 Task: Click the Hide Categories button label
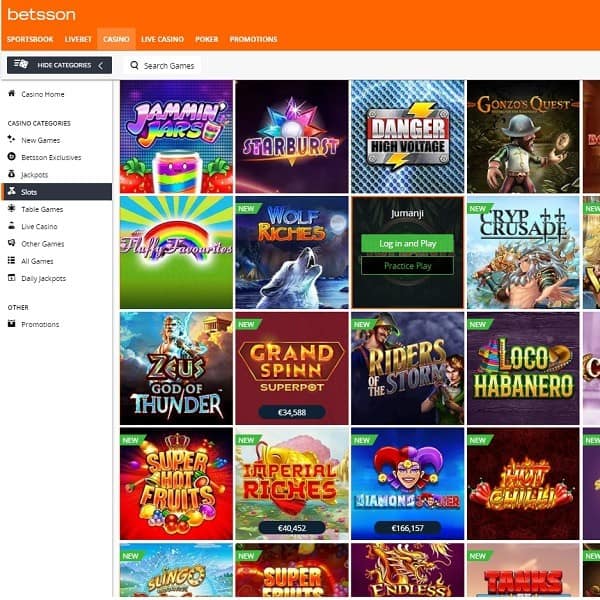click(64, 65)
